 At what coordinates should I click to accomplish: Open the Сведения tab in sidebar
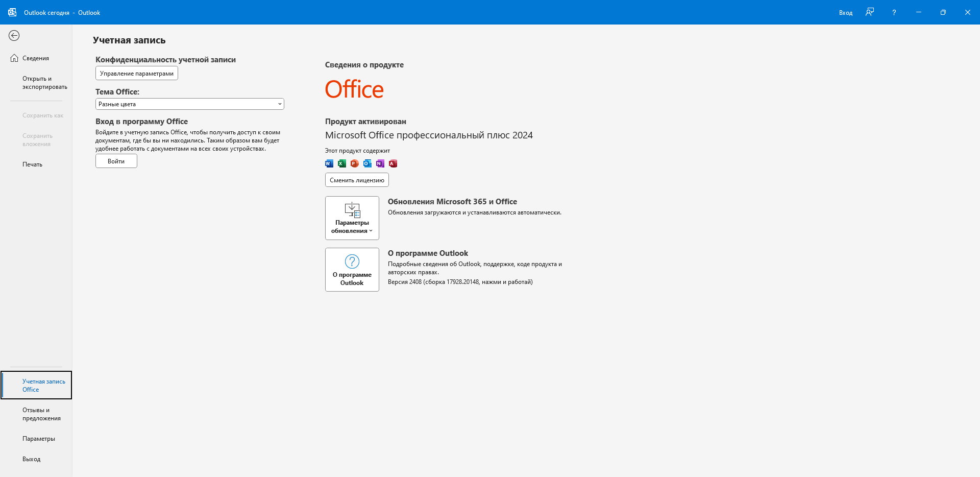click(36, 58)
